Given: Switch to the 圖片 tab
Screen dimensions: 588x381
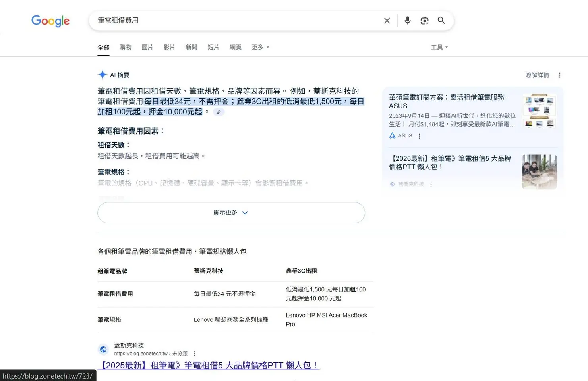Looking at the screenshot, I should [x=147, y=47].
